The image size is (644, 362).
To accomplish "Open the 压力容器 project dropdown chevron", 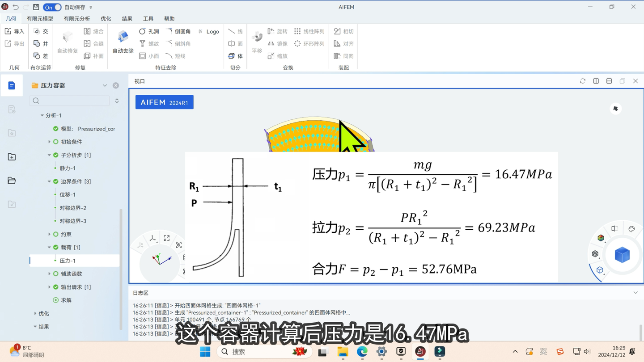I will point(105,85).
